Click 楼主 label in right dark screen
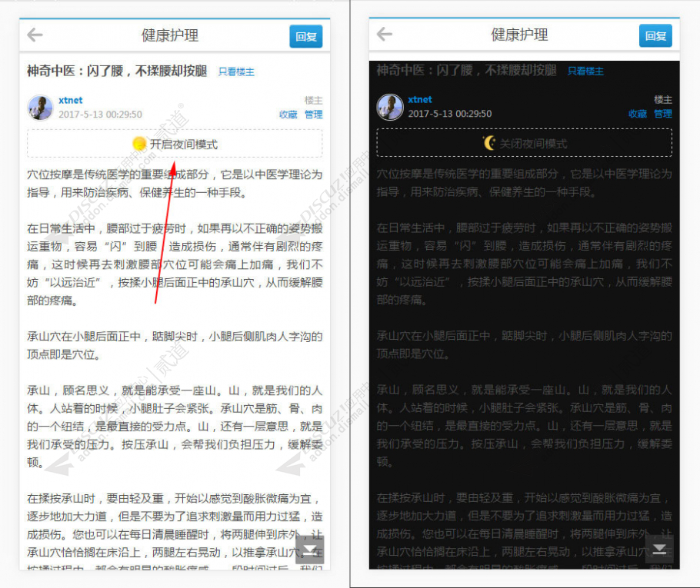Image resolution: width=700 pixels, height=588 pixels. 663,99
